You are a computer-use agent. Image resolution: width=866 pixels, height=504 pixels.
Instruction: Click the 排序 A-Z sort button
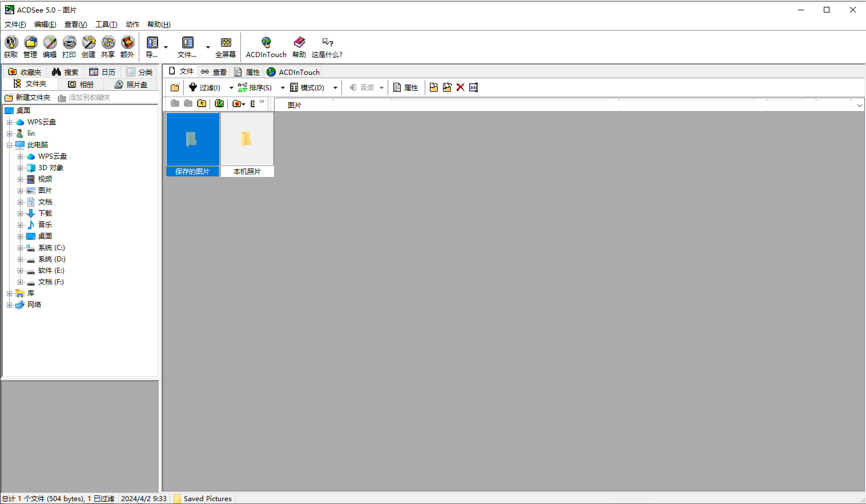click(x=255, y=87)
